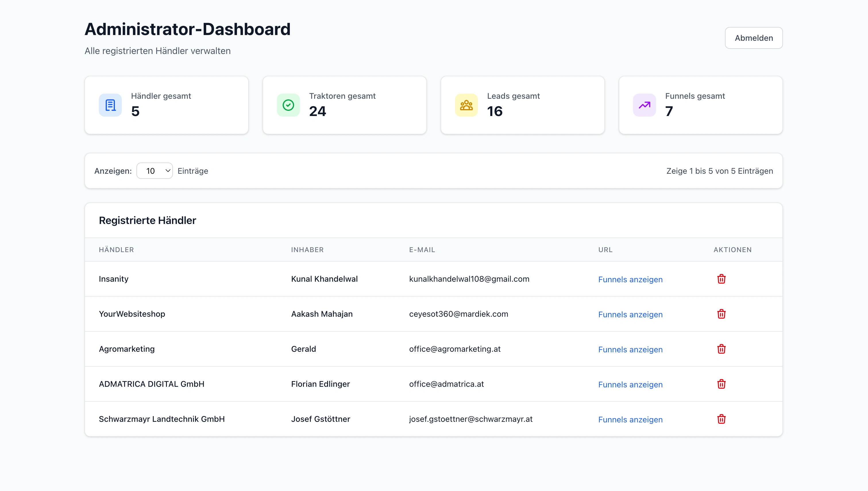This screenshot has height=491, width=868.
Task: Select the office@agromarketing.at email cell
Action: tap(455, 349)
